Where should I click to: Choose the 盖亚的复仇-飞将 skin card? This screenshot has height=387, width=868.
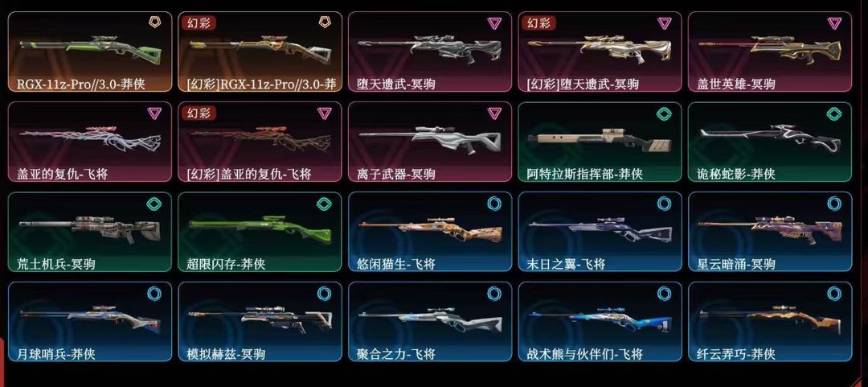point(90,142)
